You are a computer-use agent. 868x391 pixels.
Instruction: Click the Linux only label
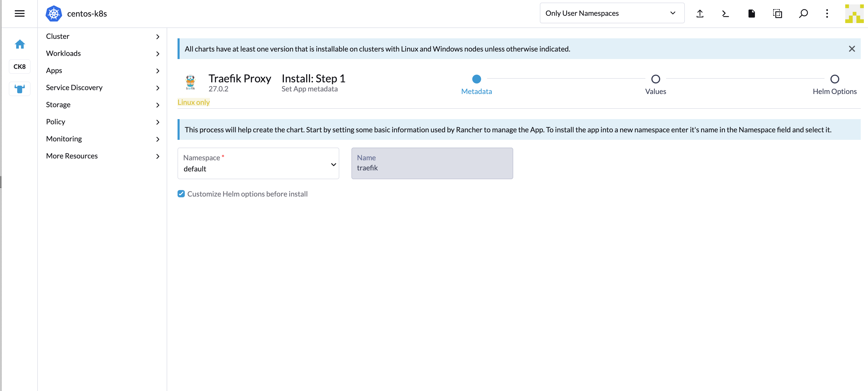pos(193,102)
